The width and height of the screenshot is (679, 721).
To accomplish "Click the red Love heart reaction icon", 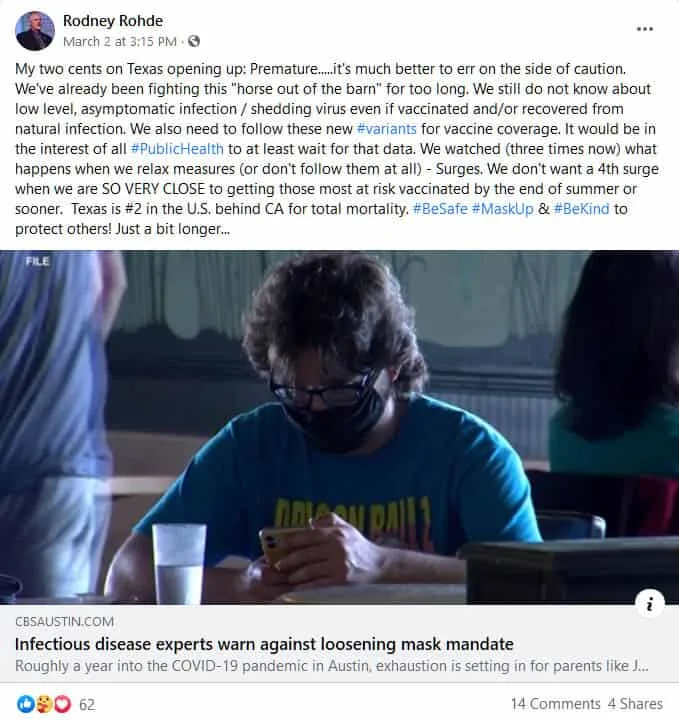I will point(63,704).
